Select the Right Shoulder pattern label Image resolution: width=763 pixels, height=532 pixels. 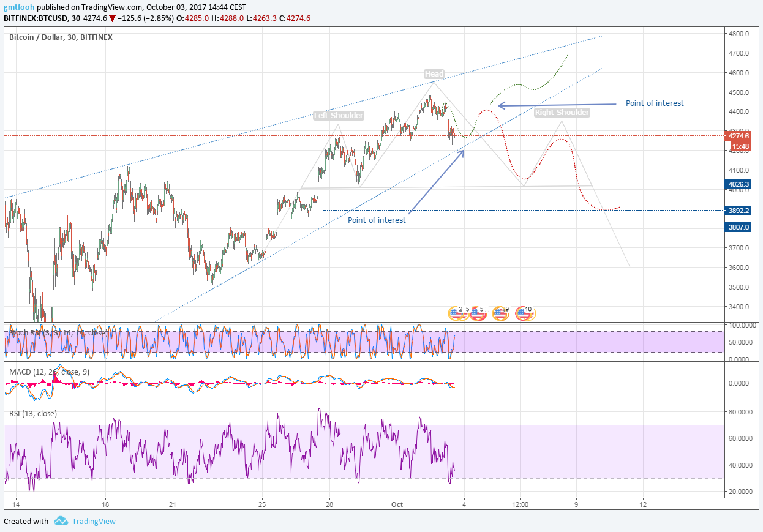point(562,113)
